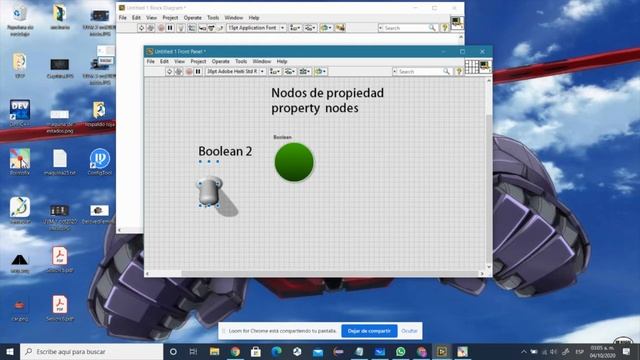
Task: Select the Boolean 2 label text
Action: [225, 151]
